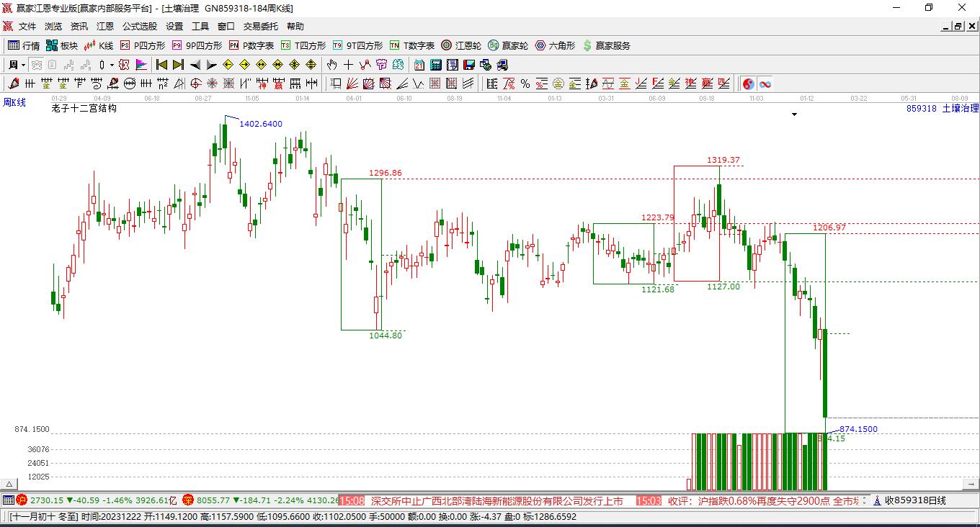Open the calendar icon in toolbar
Screen dimensions: 980x527
(x=419, y=65)
